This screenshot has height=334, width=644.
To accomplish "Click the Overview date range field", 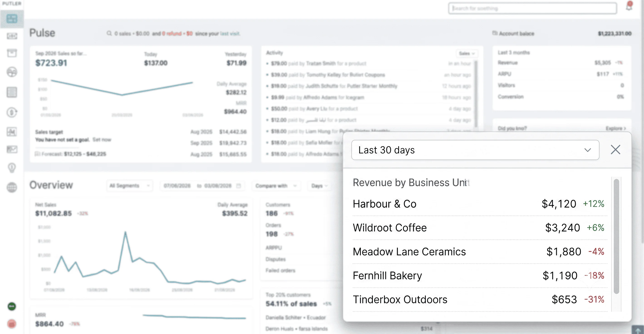I will [202, 186].
